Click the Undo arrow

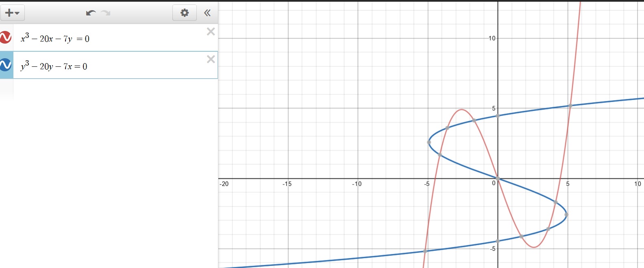click(x=90, y=13)
